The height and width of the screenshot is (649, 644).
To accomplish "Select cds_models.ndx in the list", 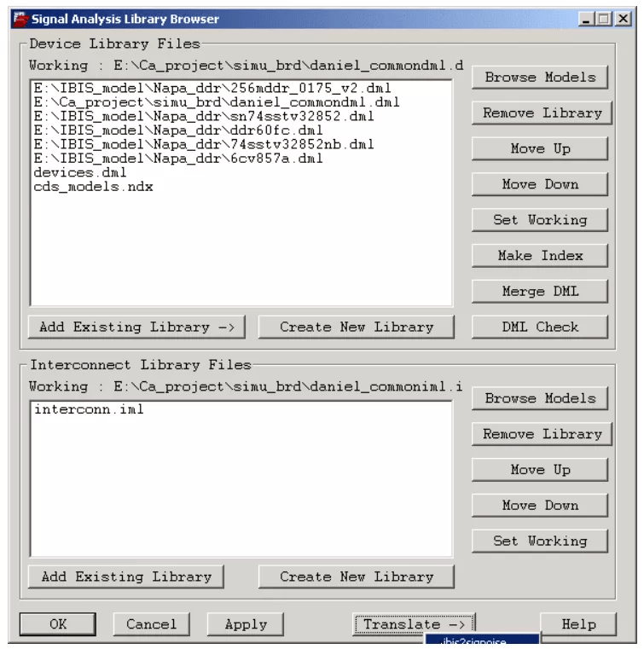I will pyautogui.click(x=93, y=187).
